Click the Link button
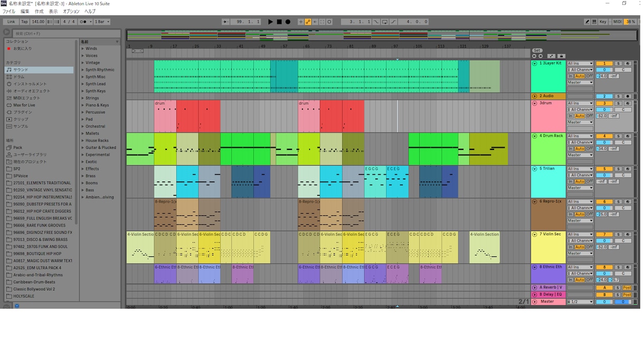This screenshot has height=362, width=644. coord(11,22)
